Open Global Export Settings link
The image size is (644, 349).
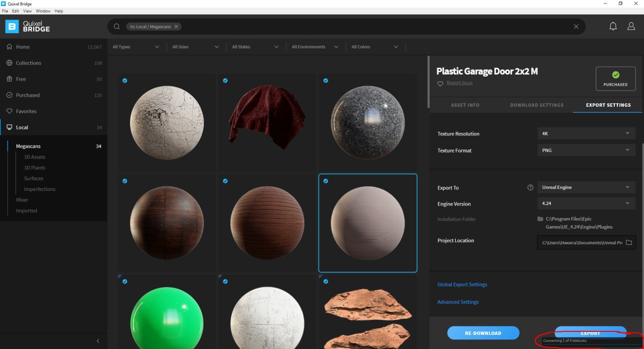coord(462,285)
